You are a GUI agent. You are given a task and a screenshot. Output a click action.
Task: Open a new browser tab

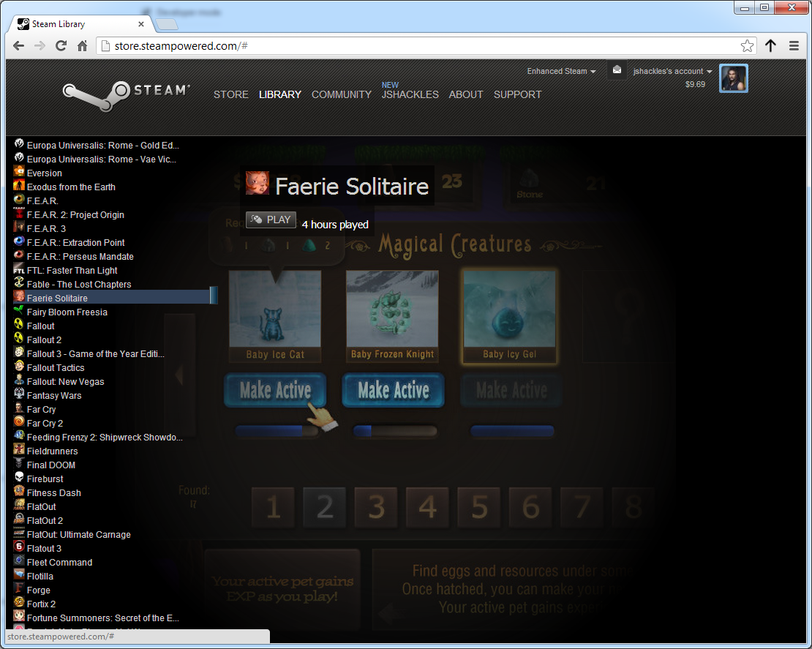click(x=167, y=24)
